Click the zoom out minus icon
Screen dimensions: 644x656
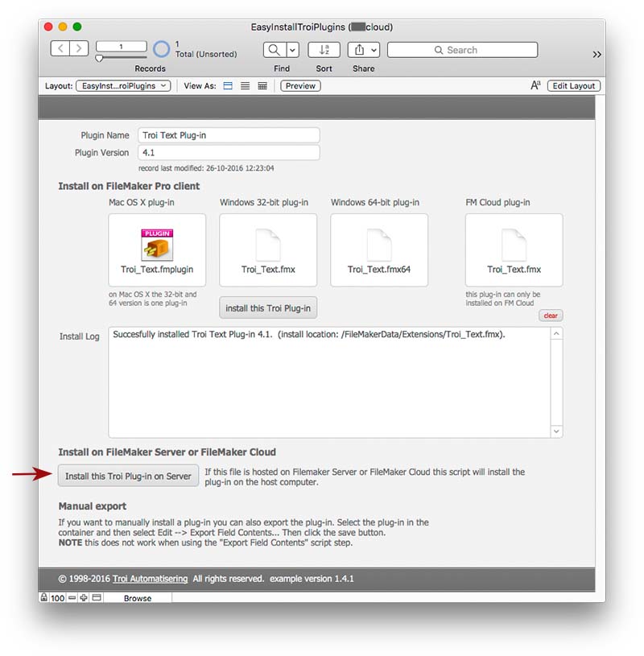(x=72, y=597)
